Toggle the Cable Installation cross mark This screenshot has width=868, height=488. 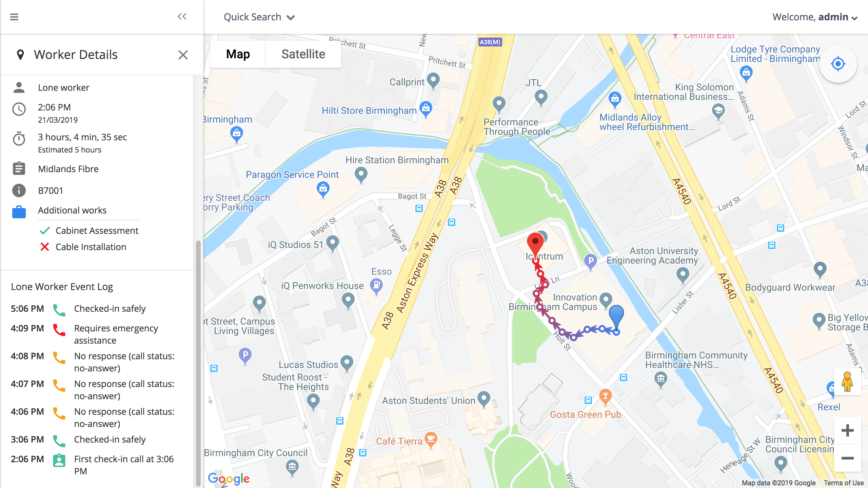pos(45,247)
